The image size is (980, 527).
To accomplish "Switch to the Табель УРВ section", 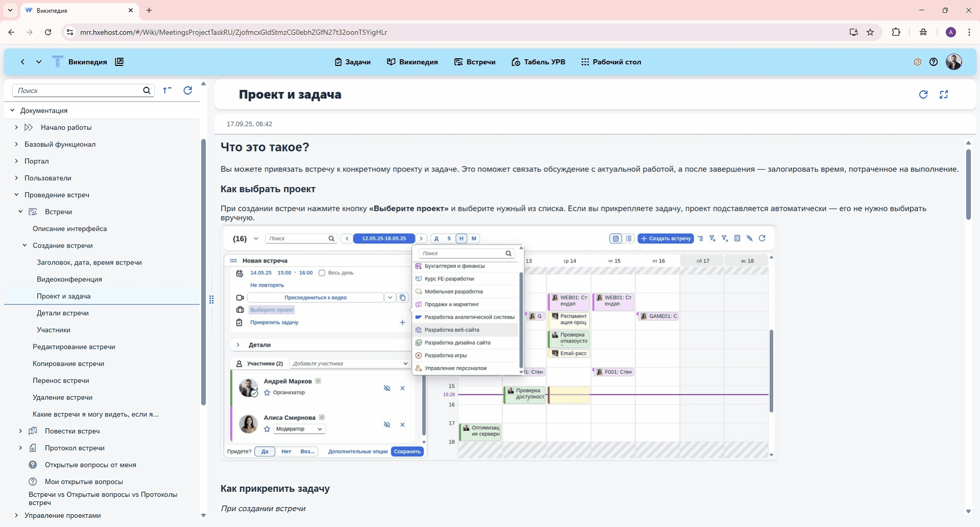I will coord(538,62).
